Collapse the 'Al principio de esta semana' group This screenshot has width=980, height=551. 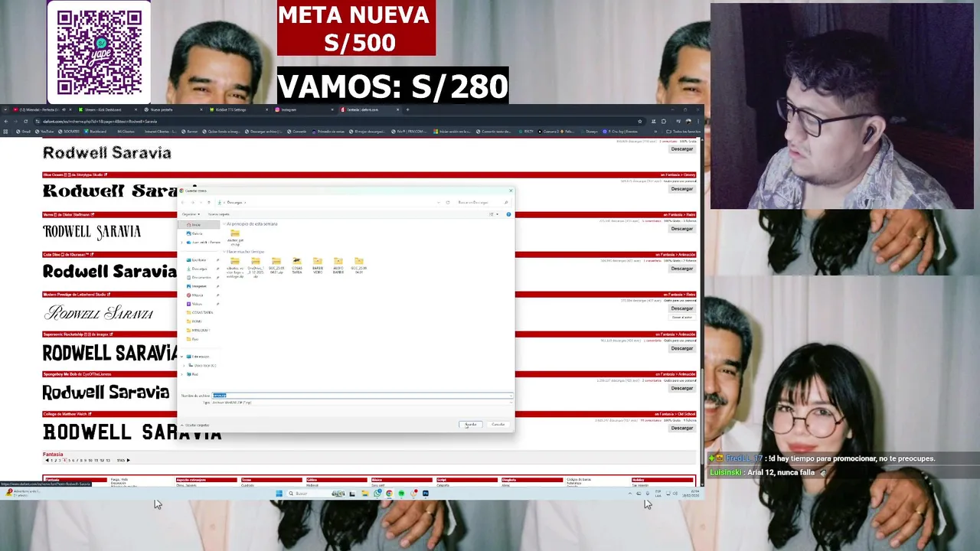point(225,223)
